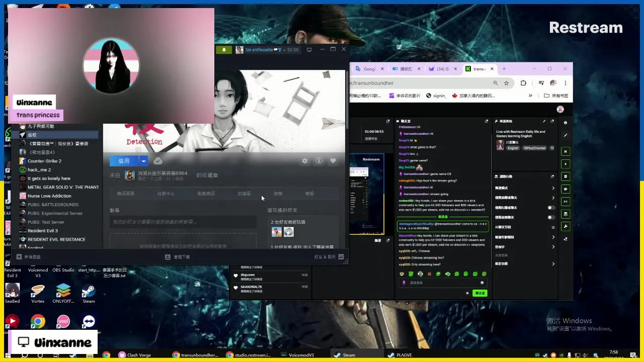
Task: Open Voicemod V3 from the taskbar
Action: pos(298,355)
